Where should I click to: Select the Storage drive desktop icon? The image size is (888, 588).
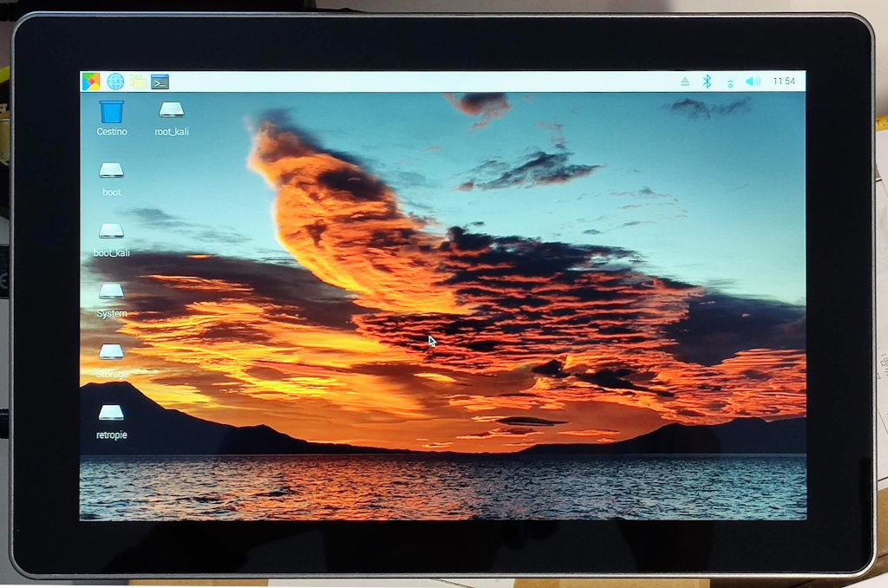coord(112,362)
